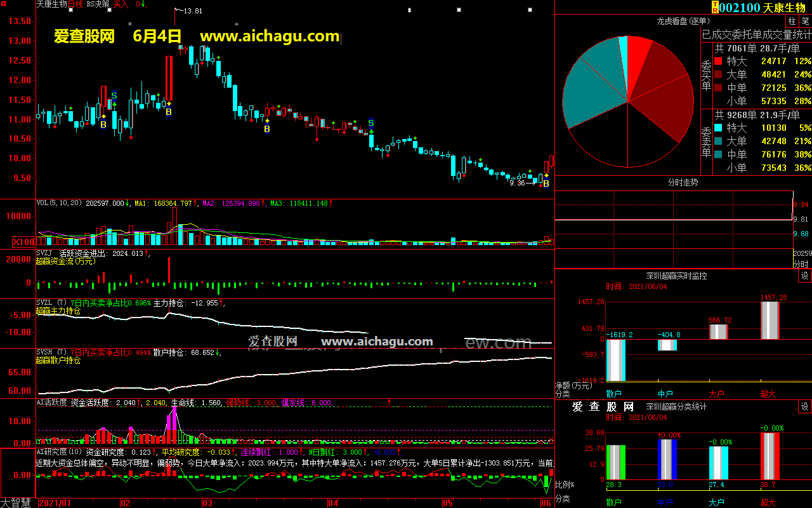Screen dimensions: 812x508
Task: Click the dark red 大单 buy-order swatch
Action: coord(718,75)
